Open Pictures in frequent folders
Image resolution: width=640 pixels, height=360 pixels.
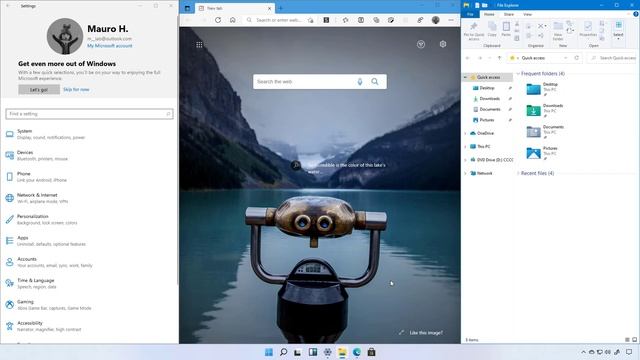tap(542, 153)
